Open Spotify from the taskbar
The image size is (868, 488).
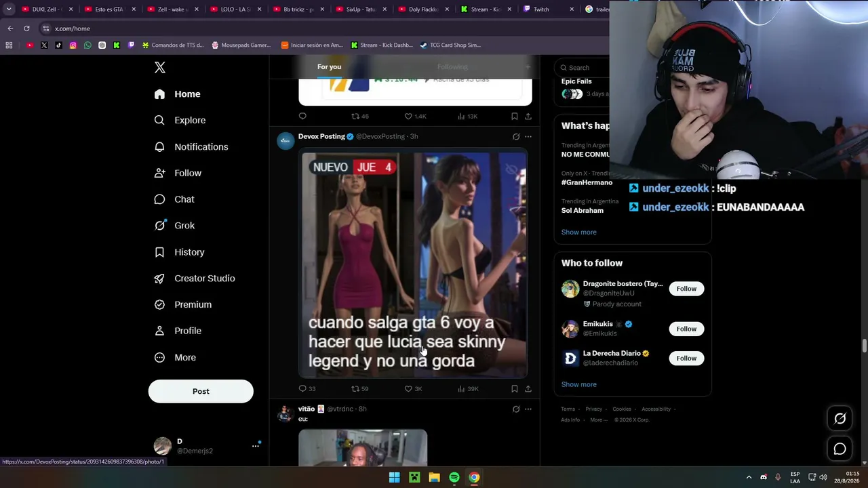pyautogui.click(x=454, y=477)
